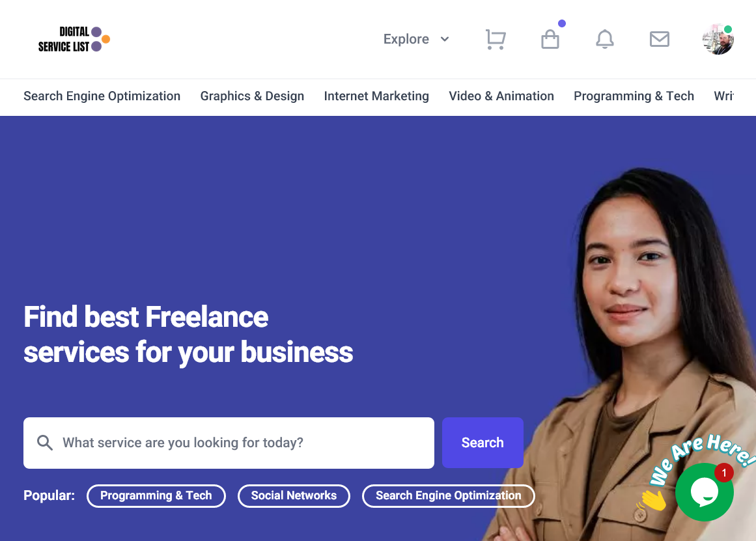The width and height of the screenshot is (756, 541).
Task: Open the user profile avatar
Action: click(x=718, y=39)
